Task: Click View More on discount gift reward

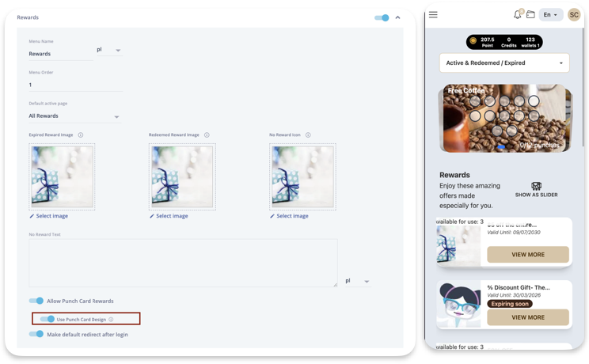Action: click(528, 317)
